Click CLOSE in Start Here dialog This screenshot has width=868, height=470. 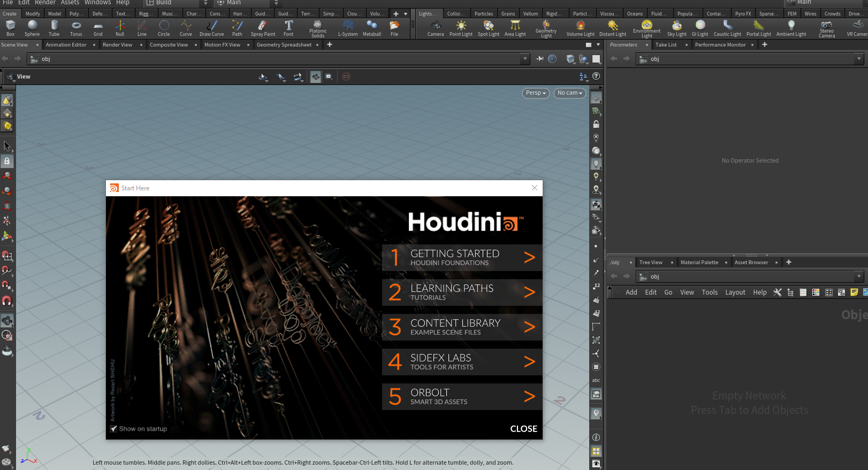523,429
